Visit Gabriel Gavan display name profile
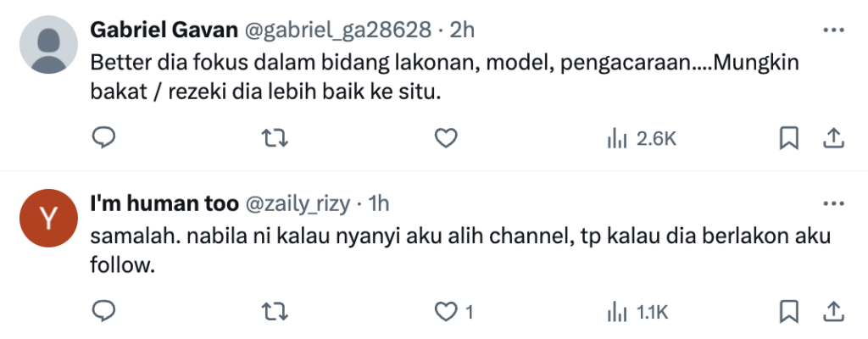The image size is (868, 339). tap(164, 30)
